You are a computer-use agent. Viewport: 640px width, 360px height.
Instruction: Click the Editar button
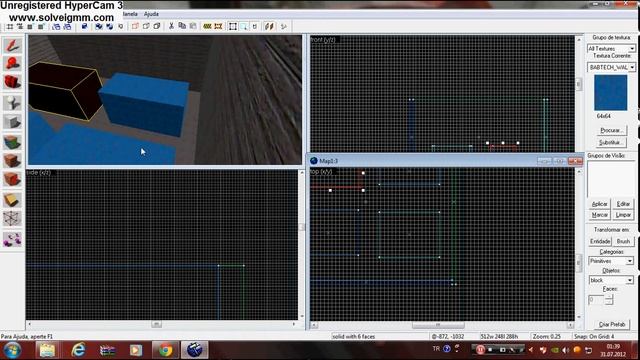tap(623, 204)
